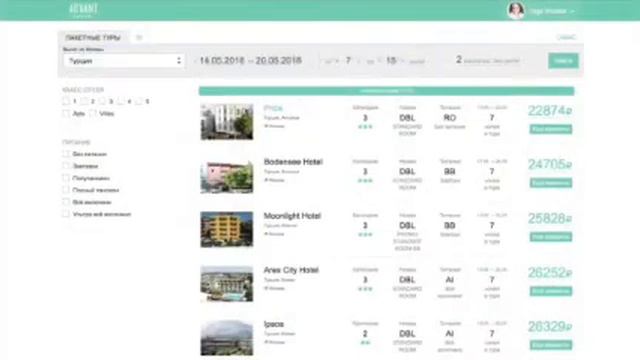This screenshot has height=360, width=640.
Task: Click booking button under price 22874
Action: point(551,129)
